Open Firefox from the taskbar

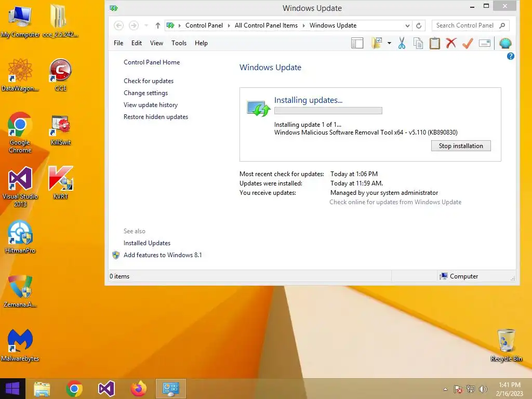138,389
